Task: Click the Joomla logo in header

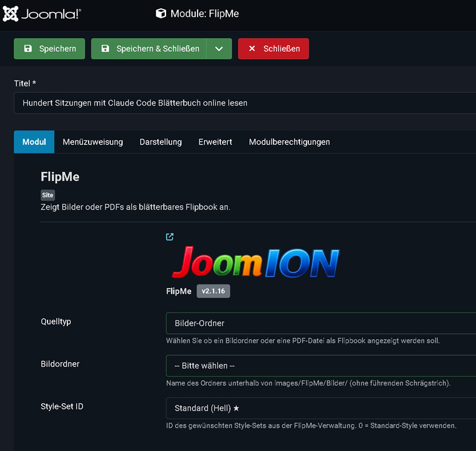Action: point(42,14)
